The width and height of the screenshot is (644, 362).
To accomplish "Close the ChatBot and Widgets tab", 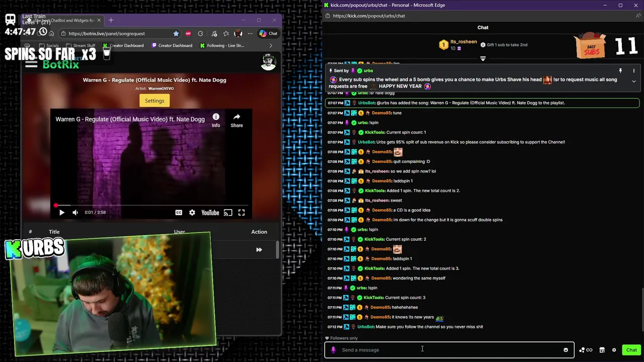I will click(x=99, y=20).
